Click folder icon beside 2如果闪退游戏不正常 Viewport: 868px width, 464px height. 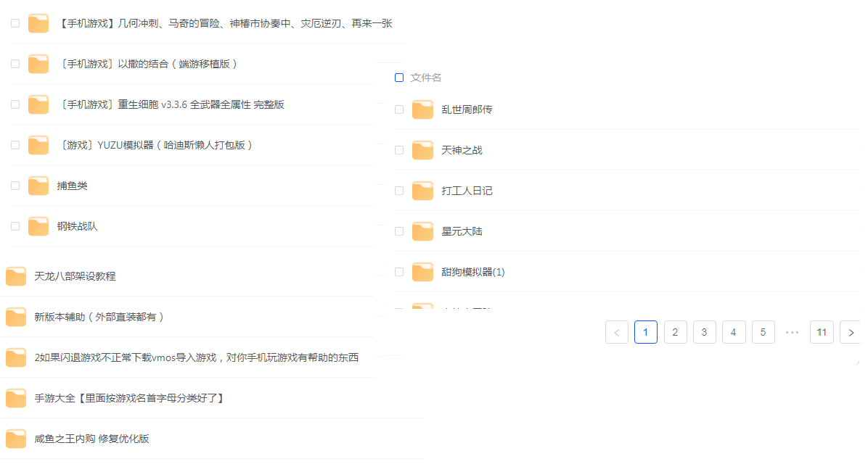coord(16,357)
